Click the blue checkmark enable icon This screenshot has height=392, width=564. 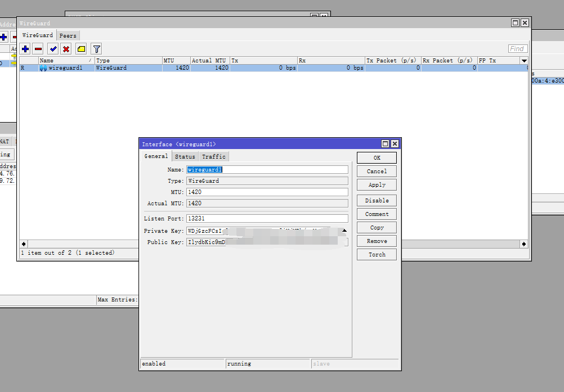pos(53,49)
